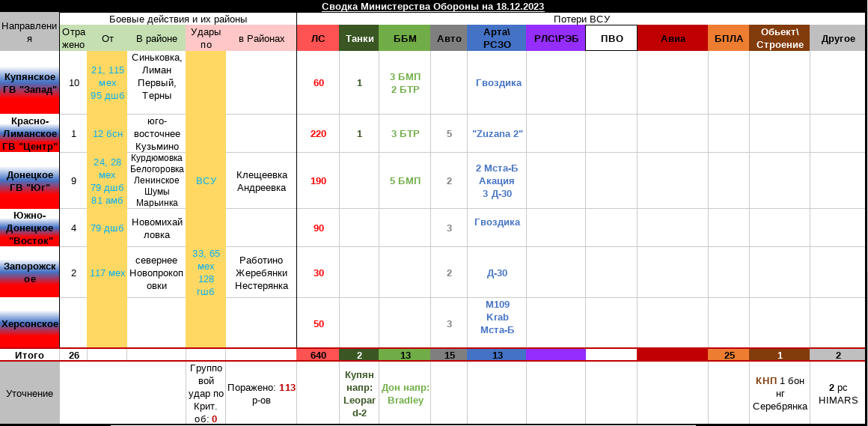Select the brown Обьект\Строение header cell

(x=780, y=38)
